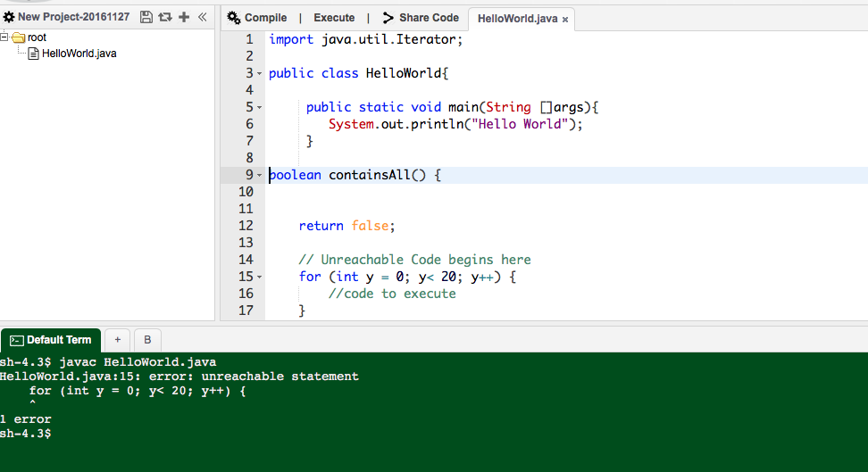Fold for loop at line 15
The width and height of the screenshot is (868, 472).
(259, 277)
